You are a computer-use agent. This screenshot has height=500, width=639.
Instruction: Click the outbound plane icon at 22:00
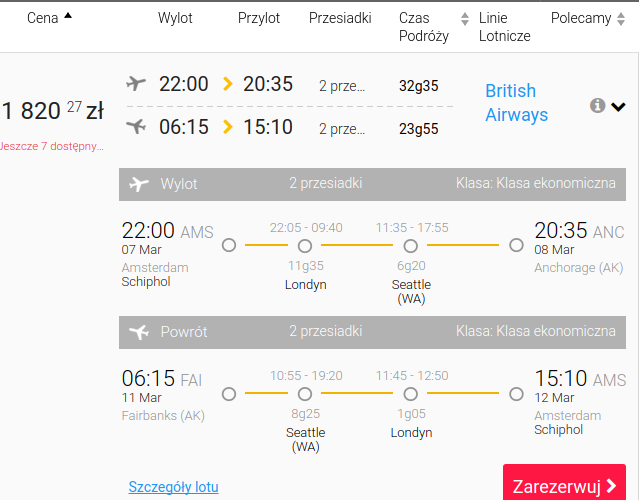pos(136,83)
